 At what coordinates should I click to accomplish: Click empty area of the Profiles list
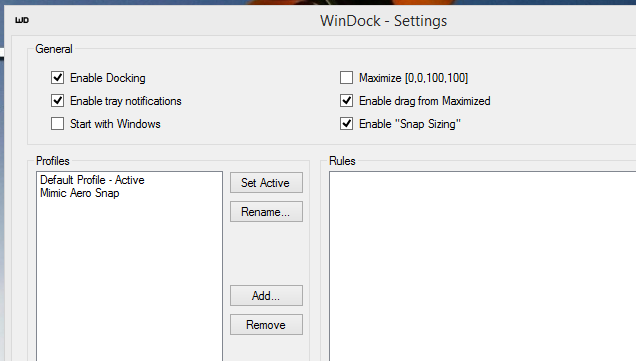coord(129,280)
